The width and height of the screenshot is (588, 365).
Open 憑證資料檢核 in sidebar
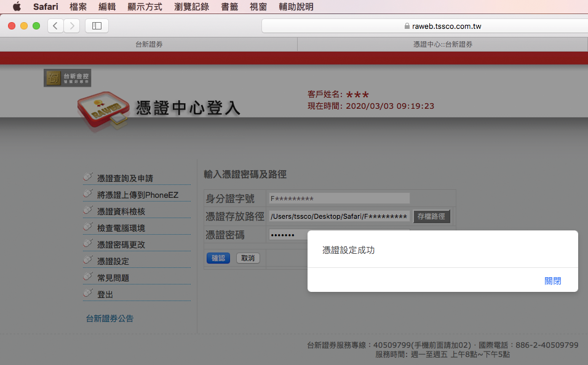121,211
